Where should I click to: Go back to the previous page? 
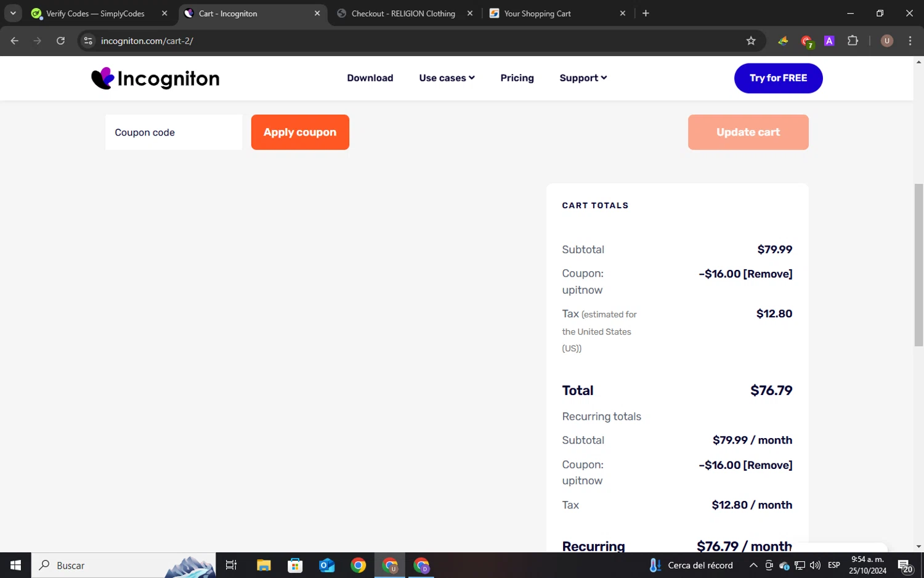click(x=15, y=41)
